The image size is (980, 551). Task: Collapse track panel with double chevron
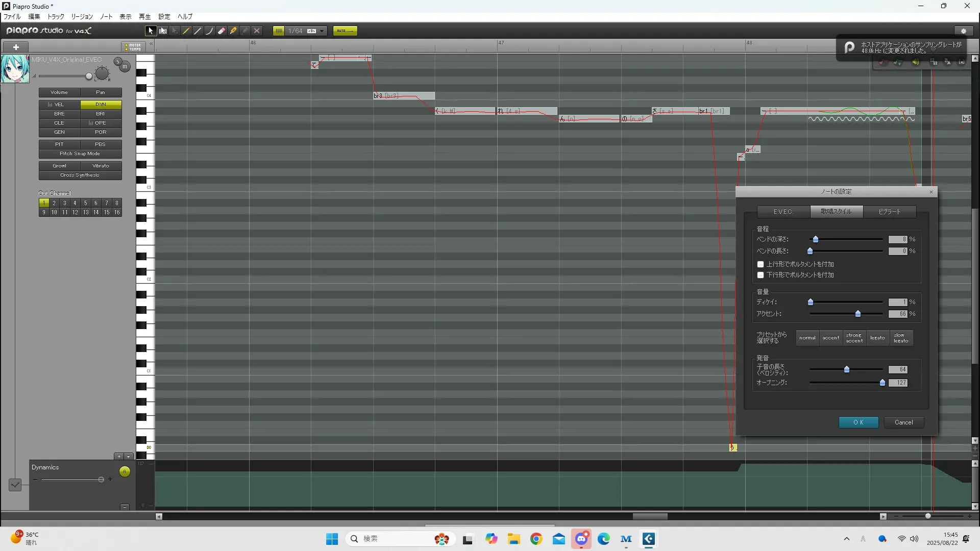pyautogui.click(x=151, y=44)
